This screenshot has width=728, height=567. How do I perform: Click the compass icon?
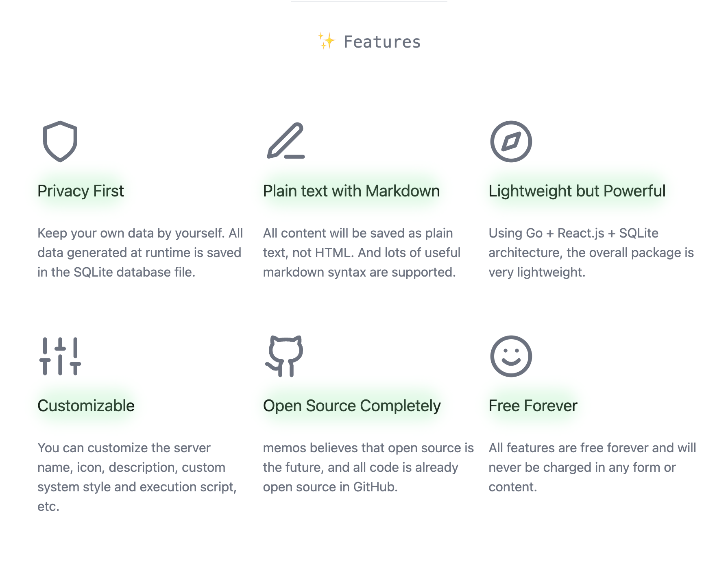tap(511, 141)
